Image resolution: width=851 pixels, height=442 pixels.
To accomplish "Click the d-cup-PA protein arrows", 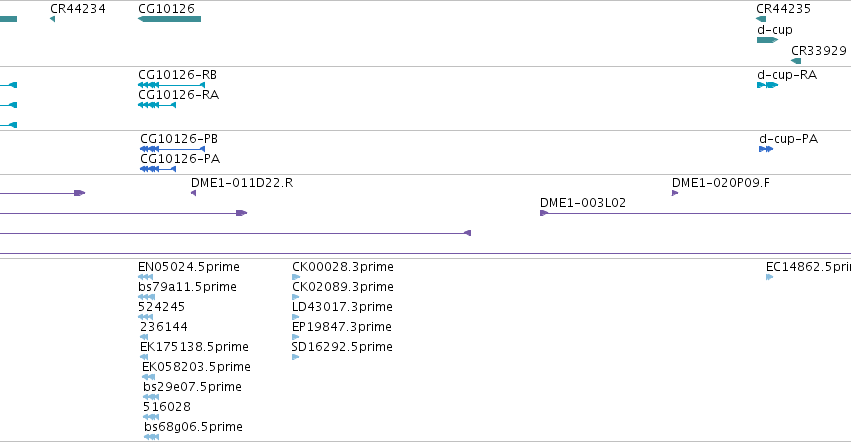I will [x=766, y=149].
